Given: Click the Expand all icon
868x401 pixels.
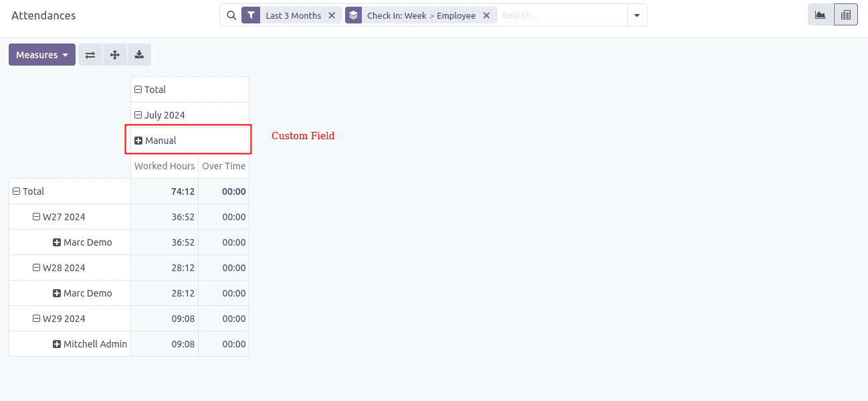Looking at the screenshot, I should click(x=115, y=55).
